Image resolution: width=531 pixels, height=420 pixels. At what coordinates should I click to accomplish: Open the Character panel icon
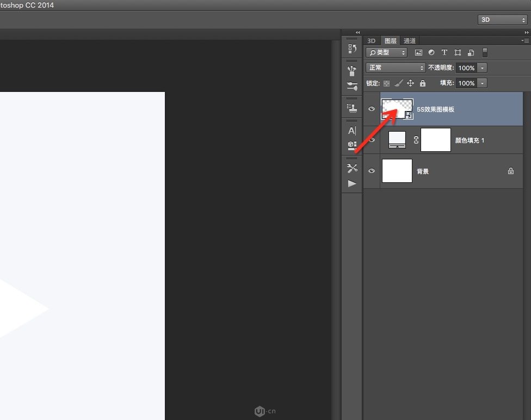coord(352,131)
